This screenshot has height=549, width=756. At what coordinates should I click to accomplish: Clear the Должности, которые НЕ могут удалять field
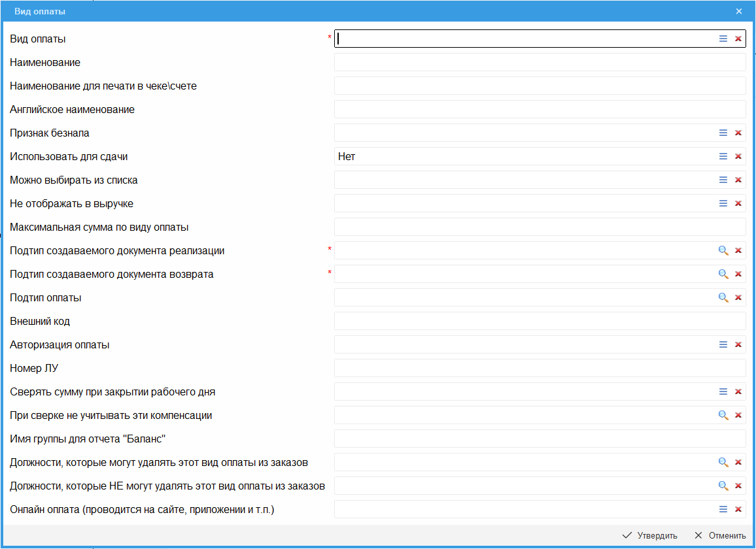(738, 486)
